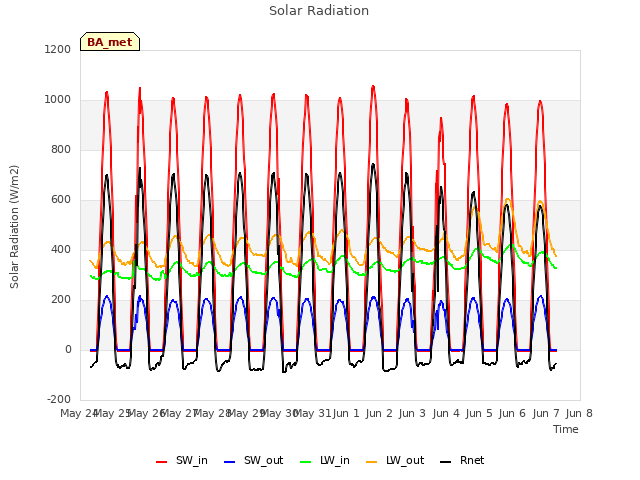Click the Jun 3 x-axis label
This screenshot has width=640, height=480.
pyautogui.click(x=412, y=413)
